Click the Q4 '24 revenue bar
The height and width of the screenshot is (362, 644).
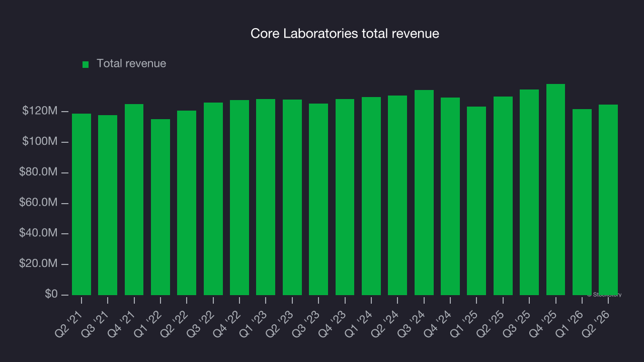click(x=450, y=196)
